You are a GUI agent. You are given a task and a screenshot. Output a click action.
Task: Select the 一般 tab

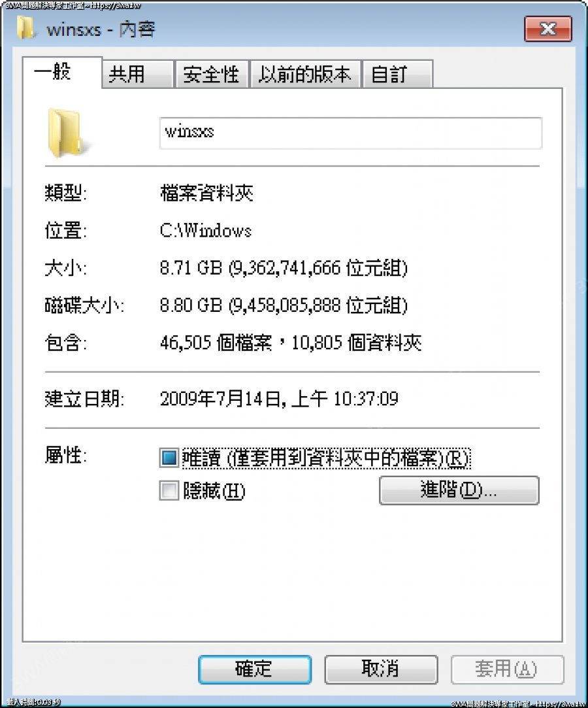[x=62, y=73]
